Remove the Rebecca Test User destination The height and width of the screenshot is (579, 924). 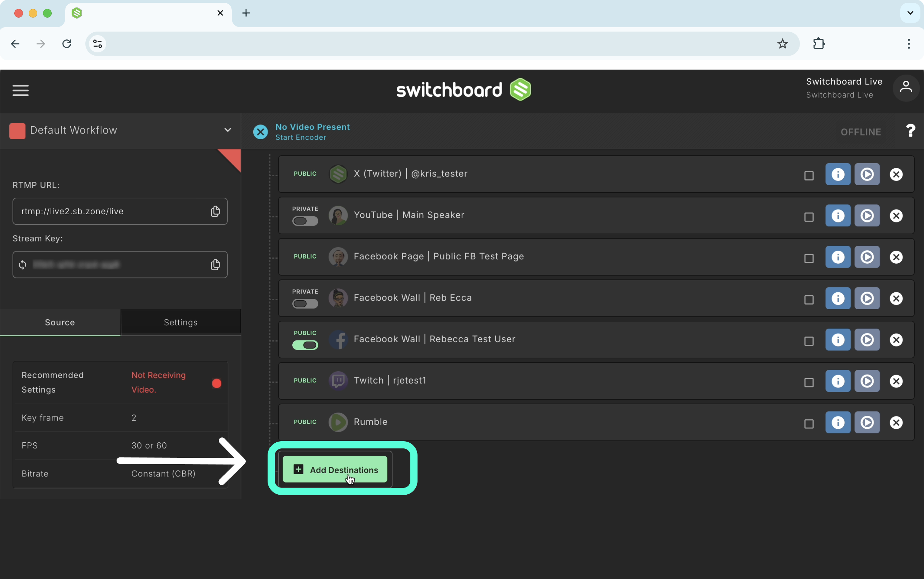(x=896, y=340)
